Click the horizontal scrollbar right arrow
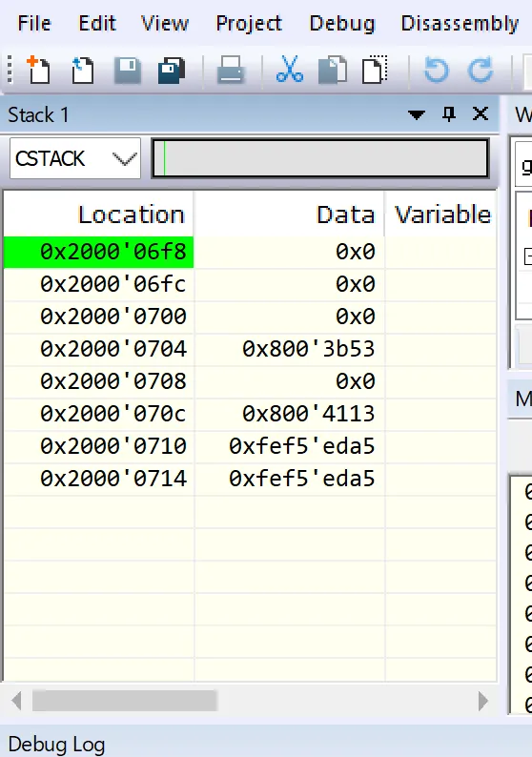Screen dimensions: 532x757 (483, 701)
